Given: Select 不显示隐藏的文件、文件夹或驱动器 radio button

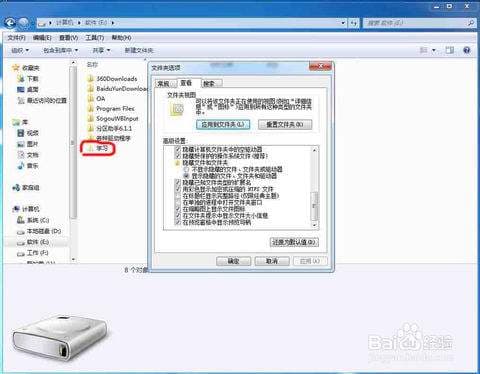Looking at the screenshot, I should 187,169.
